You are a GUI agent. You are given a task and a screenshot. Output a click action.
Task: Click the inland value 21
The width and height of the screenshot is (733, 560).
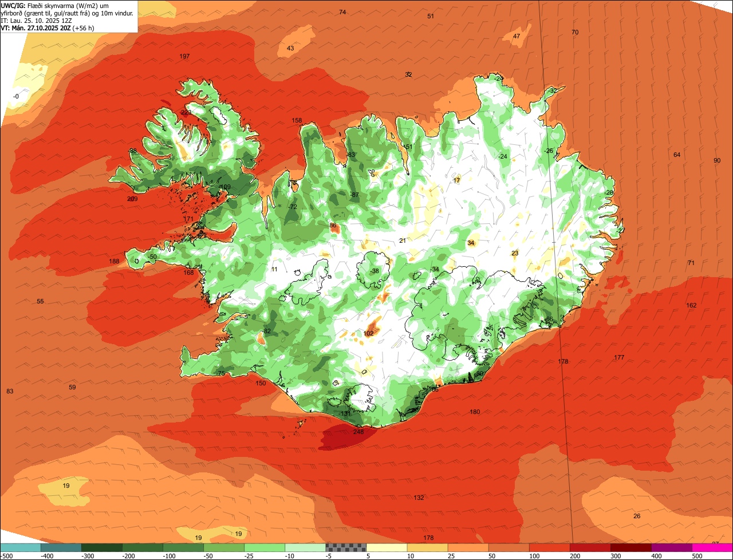point(403,240)
